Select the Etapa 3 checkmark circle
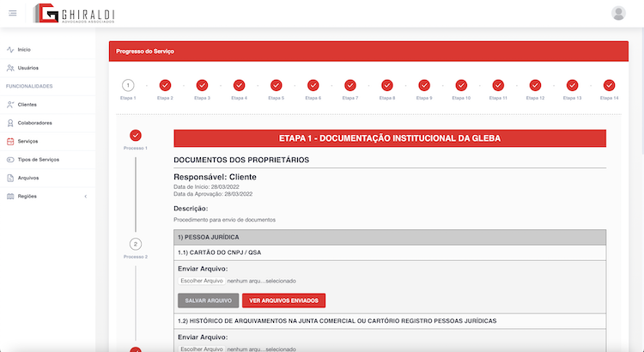This screenshot has height=352, width=644. 202,86
